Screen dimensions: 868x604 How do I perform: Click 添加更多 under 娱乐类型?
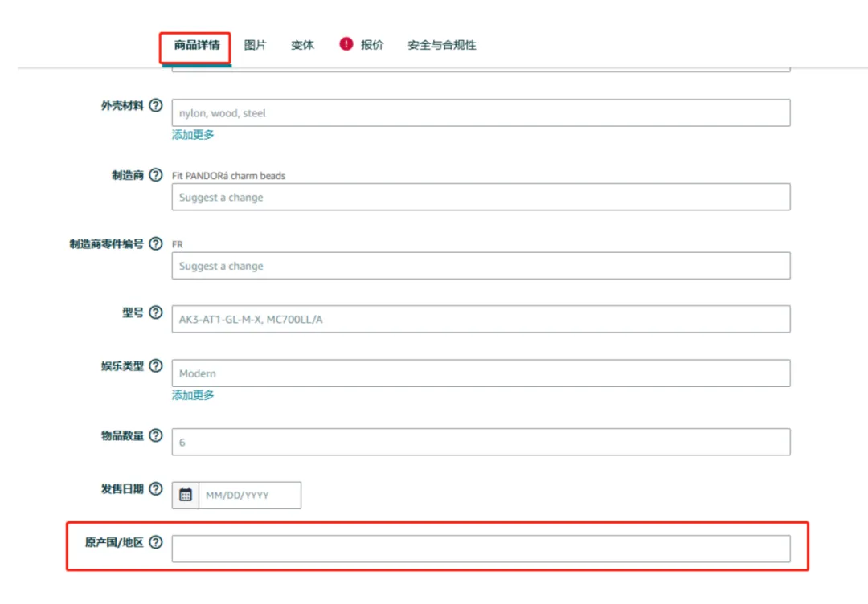tap(193, 395)
